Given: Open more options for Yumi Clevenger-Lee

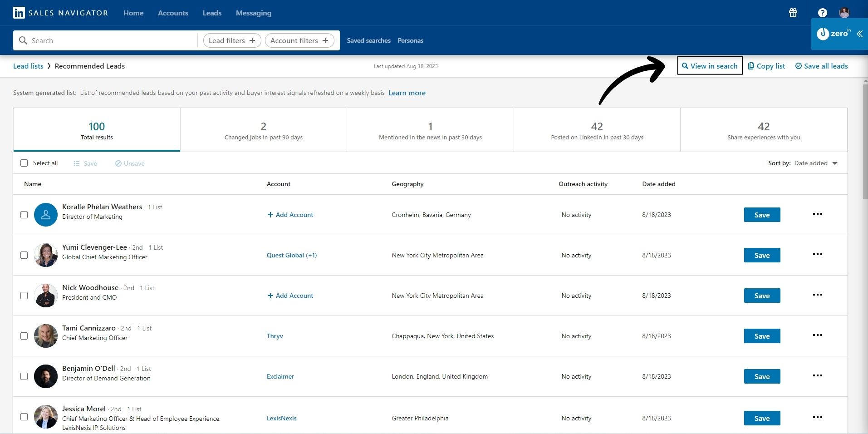Looking at the screenshot, I should [817, 254].
